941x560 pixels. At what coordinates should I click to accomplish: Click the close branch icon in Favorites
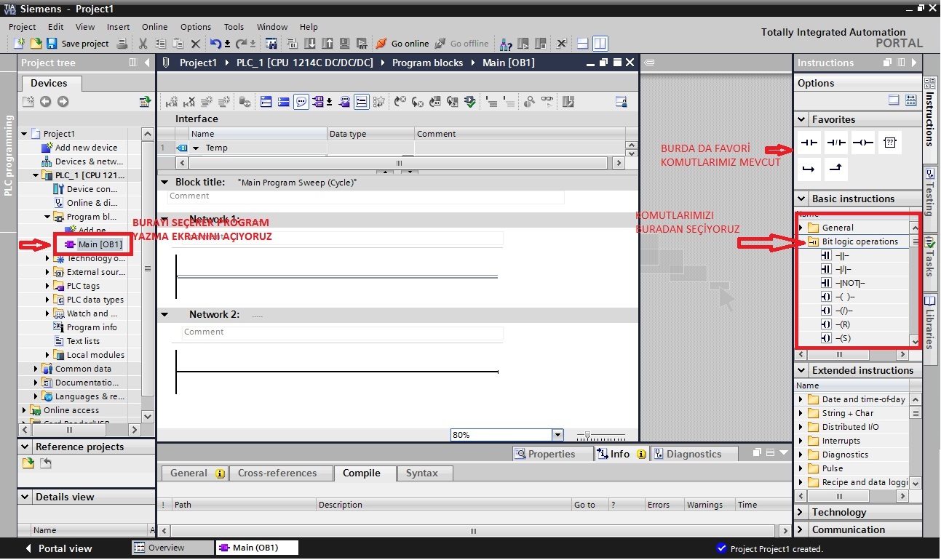(836, 169)
